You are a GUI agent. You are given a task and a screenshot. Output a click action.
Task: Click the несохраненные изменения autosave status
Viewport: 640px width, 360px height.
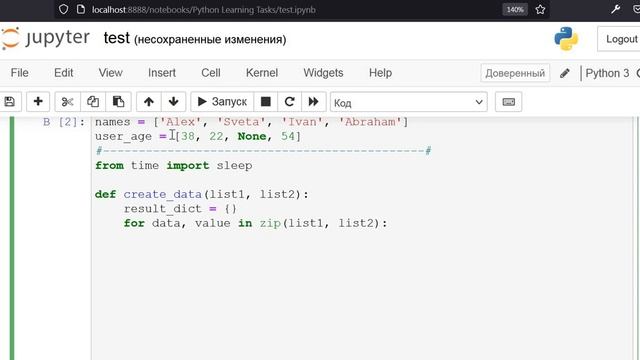210,40
